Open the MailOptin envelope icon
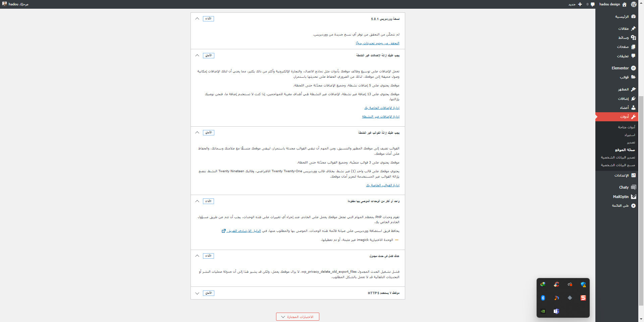This screenshot has height=322, width=644. 633,197
